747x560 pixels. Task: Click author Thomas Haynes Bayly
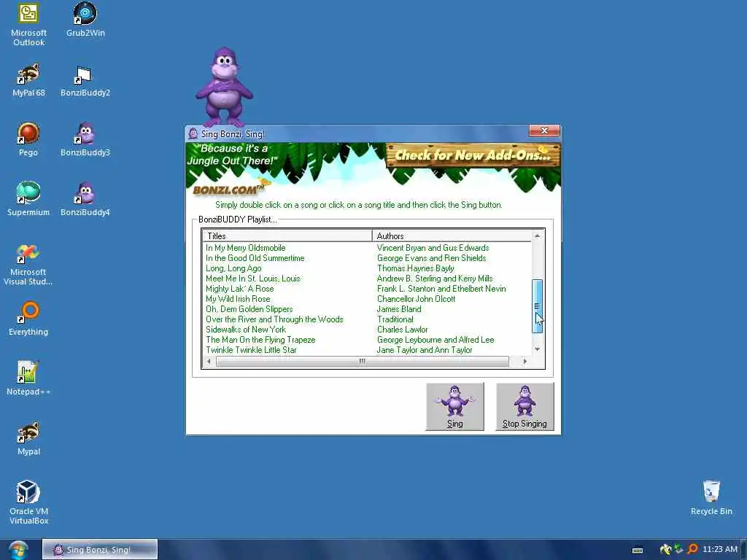[415, 268]
